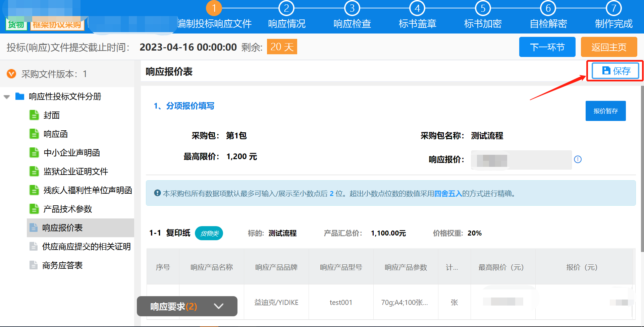Click file icon beside 响应报价表 tree item
Viewport: 644px width, 327px height.
tap(34, 227)
